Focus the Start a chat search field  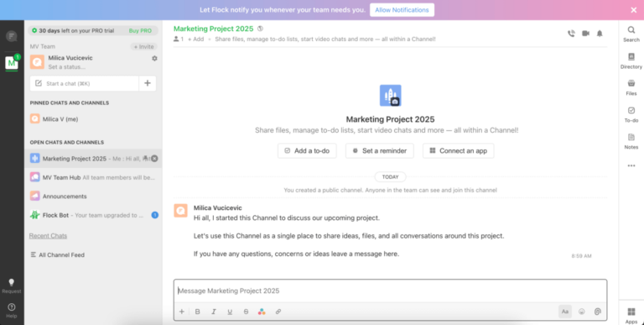(84, 83)
